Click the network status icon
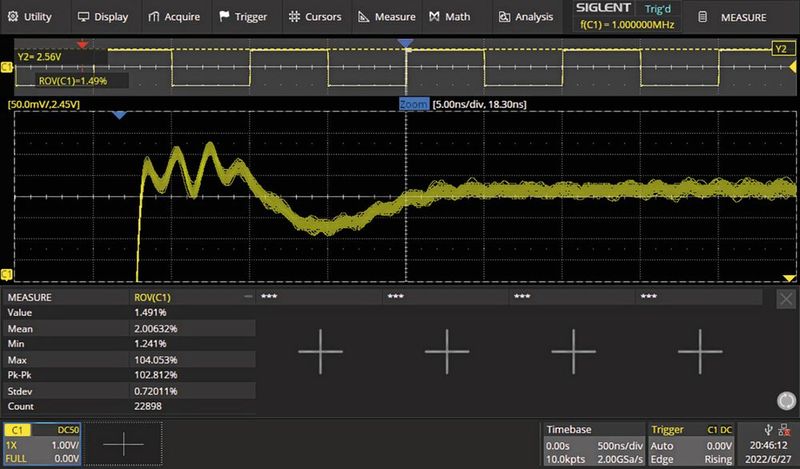This screenshot has height=469, width=800. click(784, 430)
